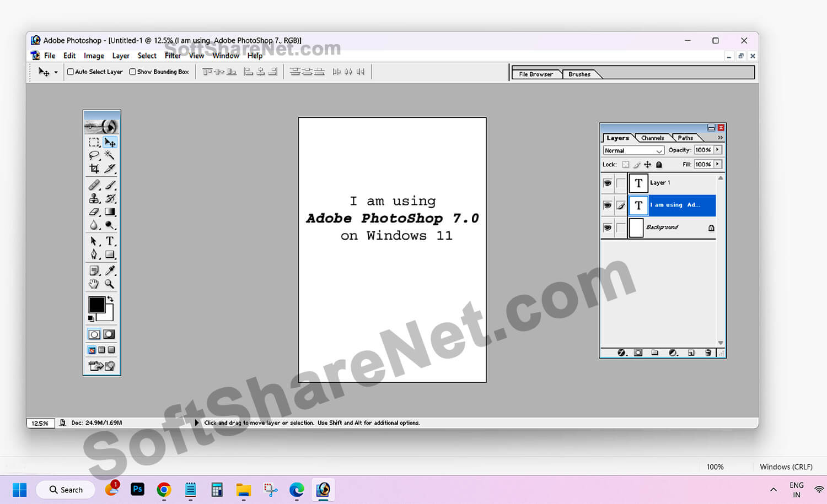Click the Jump to ImageReady icon

pyautogui.click(x=102, y=366)
